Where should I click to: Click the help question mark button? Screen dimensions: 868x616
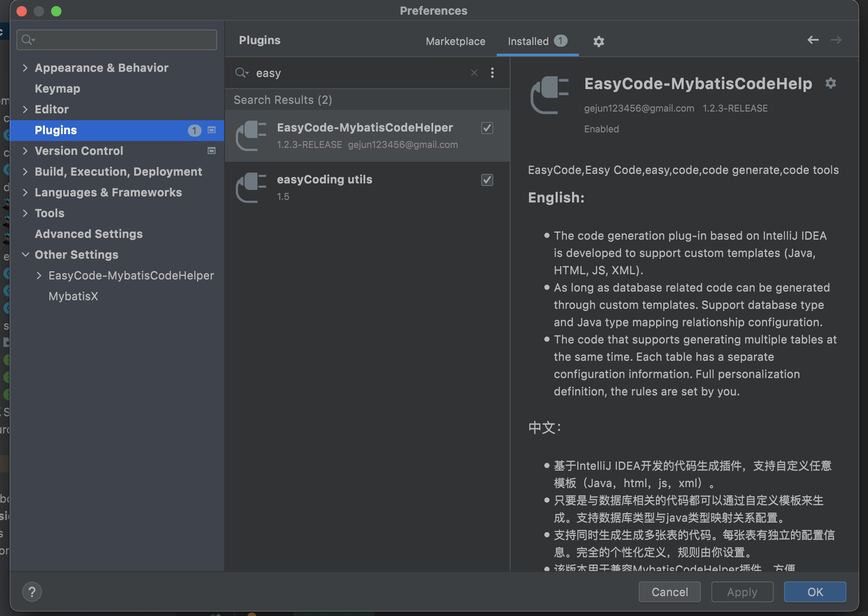coord(32,592)
